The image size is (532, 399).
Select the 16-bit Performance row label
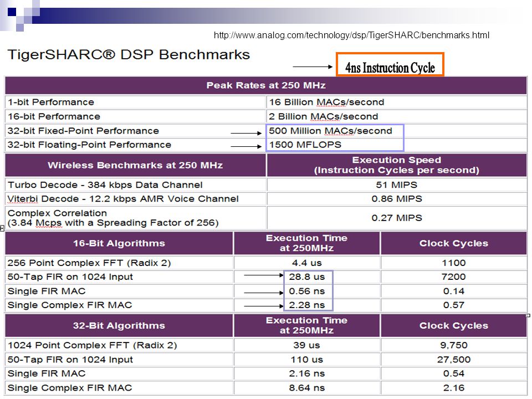pyautogui.click(x=54, y=116)
